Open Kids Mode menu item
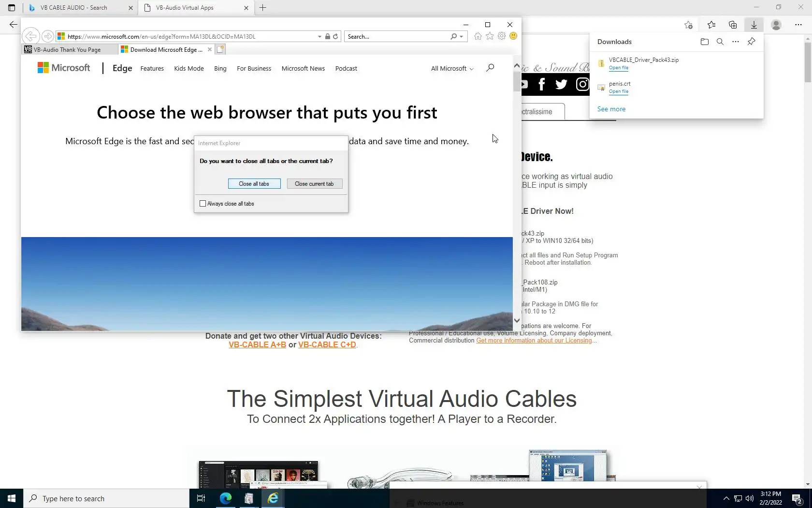This screenshot has width=812, height=508. click(189, 69)
